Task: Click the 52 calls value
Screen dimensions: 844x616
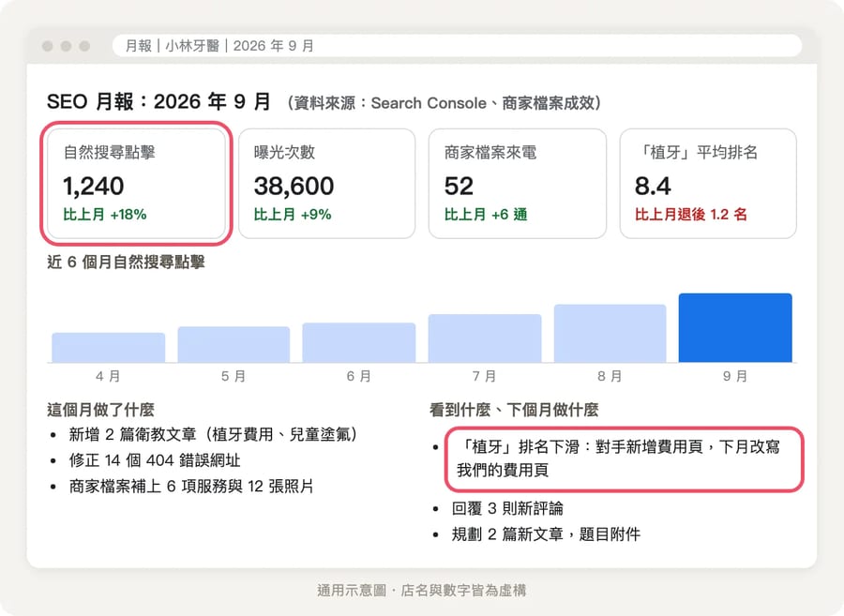Action: [459, 187]
